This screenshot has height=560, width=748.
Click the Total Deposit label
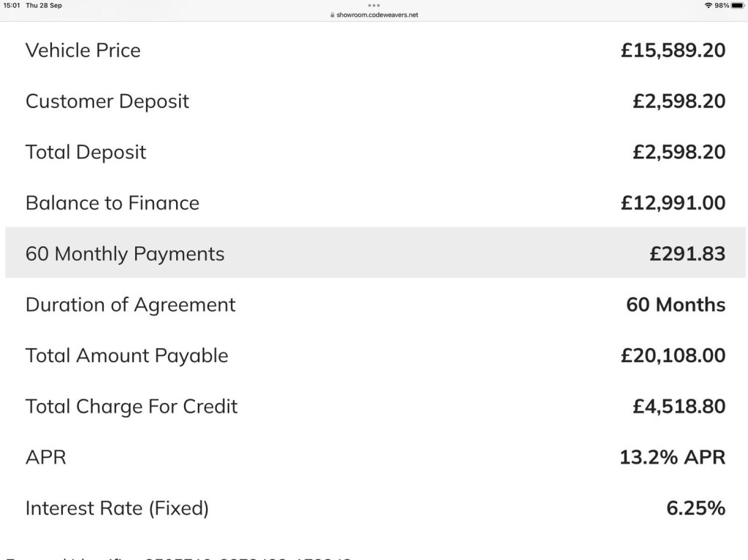point(85,152)
